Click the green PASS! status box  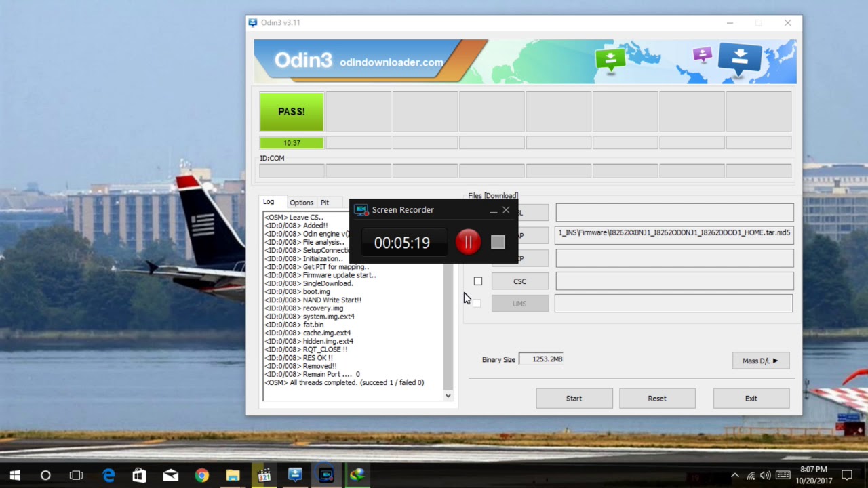[x=292, y=111]
